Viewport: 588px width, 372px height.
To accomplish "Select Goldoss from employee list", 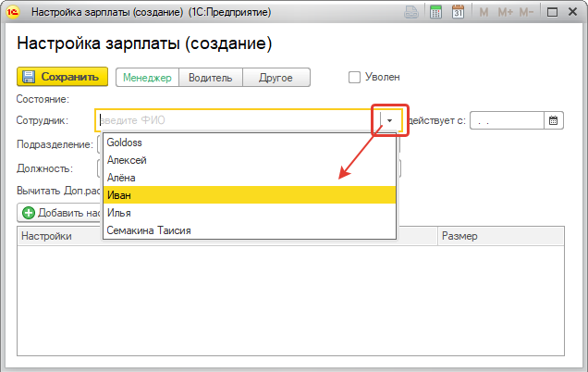I will point(250,143).
